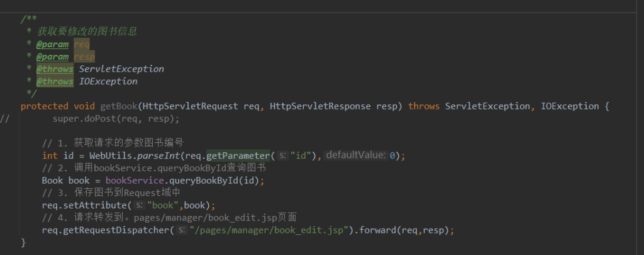Click the Chinese Javadoc description 获取要修改的图书信息
This screenshot has width=644, height=255.
coord(87,31)
